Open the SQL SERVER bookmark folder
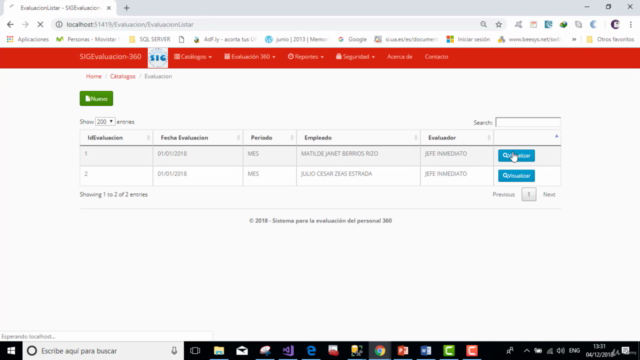 [x=150, y=39]
